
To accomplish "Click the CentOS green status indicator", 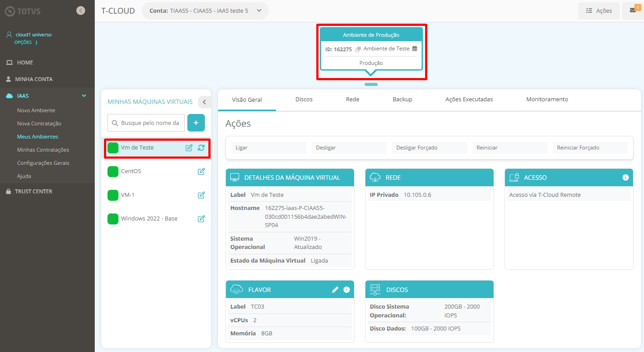I will coord(113,171).
